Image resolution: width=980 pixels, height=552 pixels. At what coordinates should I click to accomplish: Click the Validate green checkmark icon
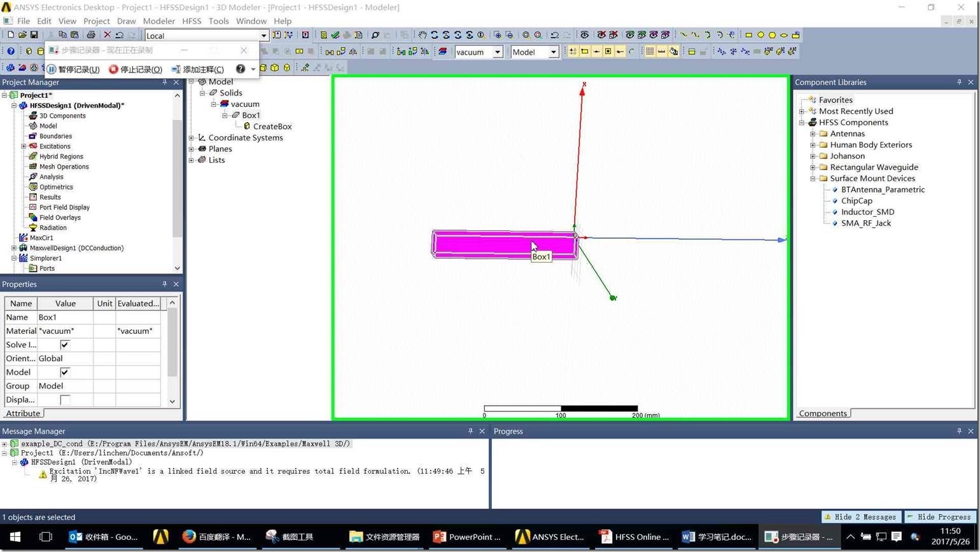pos(335,35)
